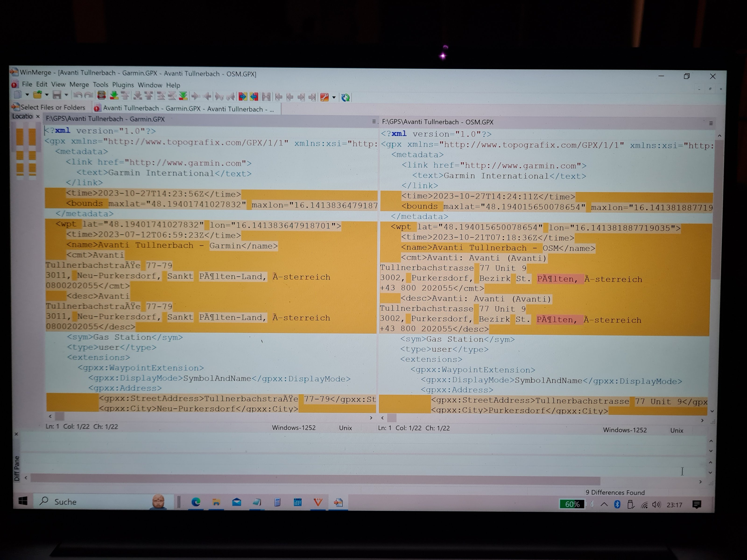Click the Copy Right arrow icon
Screen dimensions: 747x560
(196, 97)
